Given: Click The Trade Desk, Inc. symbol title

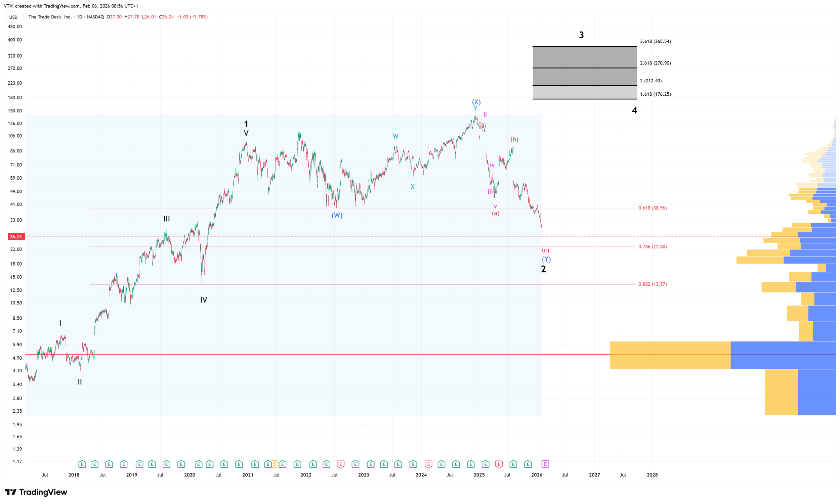Looking at the screenshot, I should click(x=50, y=17).
